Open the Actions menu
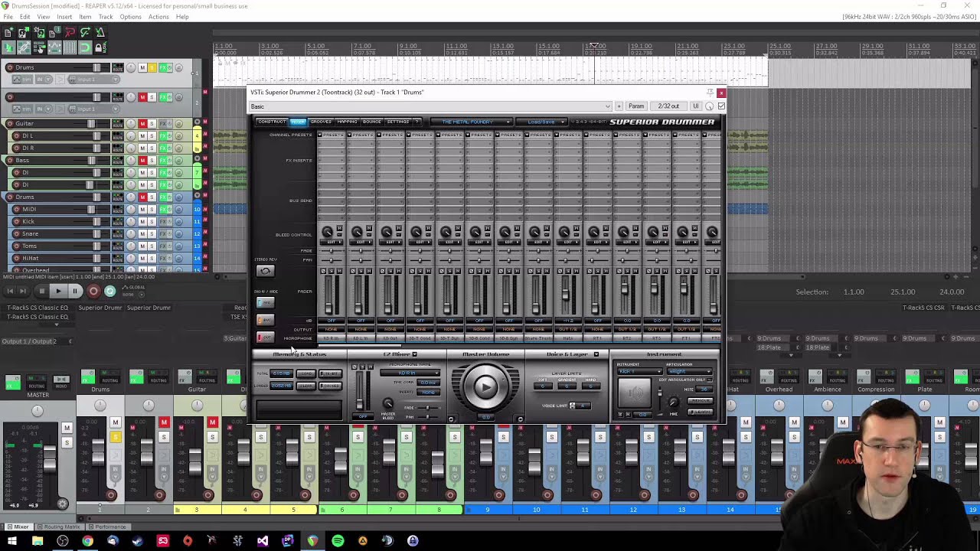The image size is (980, 551). tap(158, 17)
